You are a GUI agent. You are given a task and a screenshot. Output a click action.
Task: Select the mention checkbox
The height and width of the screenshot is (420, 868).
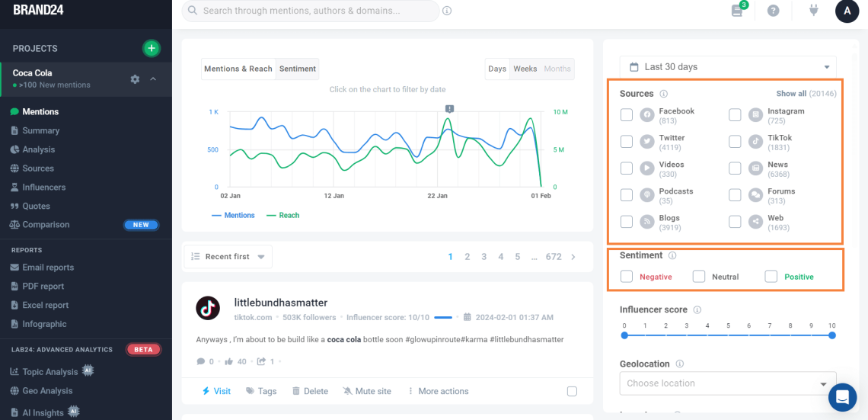(572, 391)
